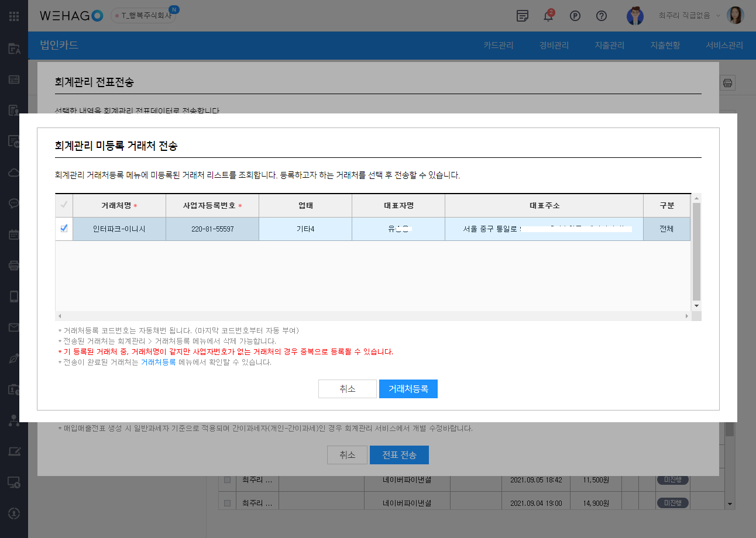Uncheck the 인터파크-이니시 row checkbox
The width and height of the screenshot is (756, 538).
(64, 229)
